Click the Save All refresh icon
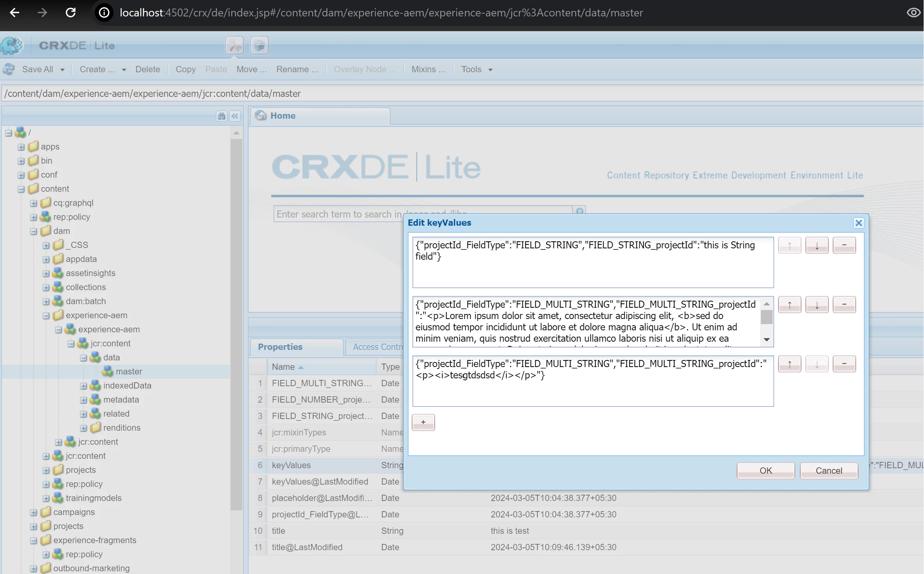 point(9,69)
